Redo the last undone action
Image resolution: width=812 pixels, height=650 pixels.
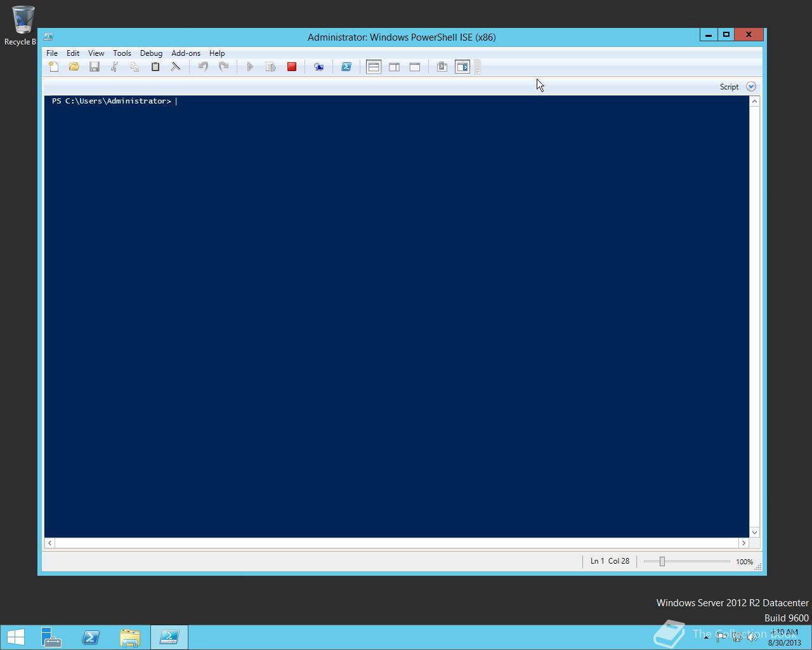[x=223, y=67]
